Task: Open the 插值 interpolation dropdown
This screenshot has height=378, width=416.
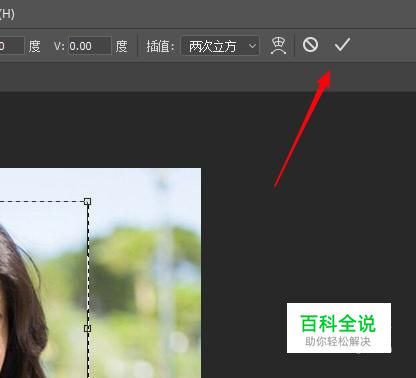Action: 220,46
